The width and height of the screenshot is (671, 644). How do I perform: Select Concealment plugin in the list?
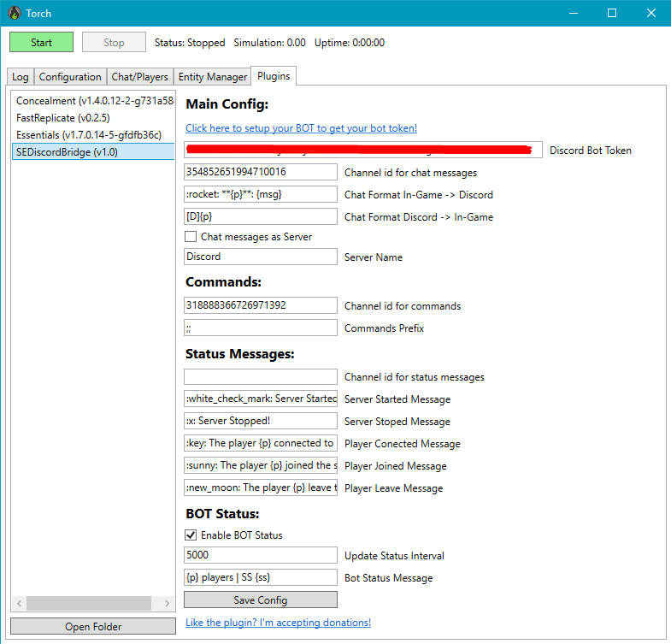click(x=93, y=101)
